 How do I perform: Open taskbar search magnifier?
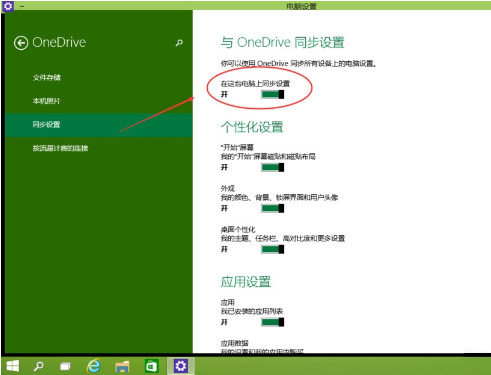click(39, 366)
